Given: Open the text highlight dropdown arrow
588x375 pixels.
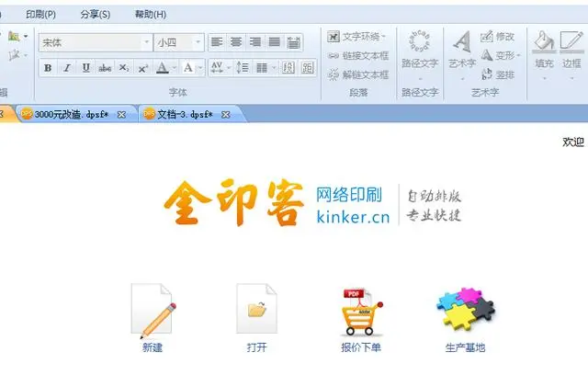Looking at the screenshot, I should coord(200,68).
